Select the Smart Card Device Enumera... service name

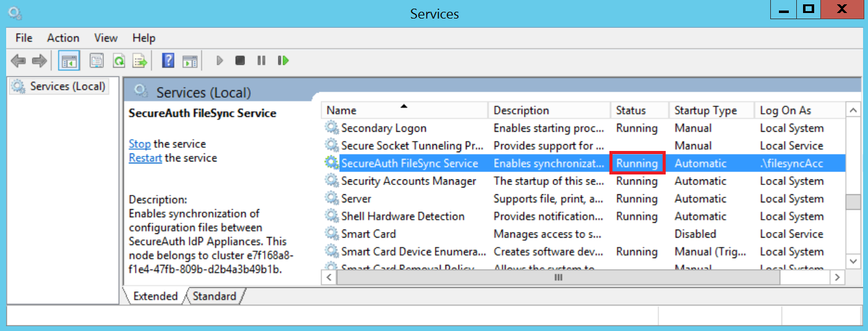413,252
